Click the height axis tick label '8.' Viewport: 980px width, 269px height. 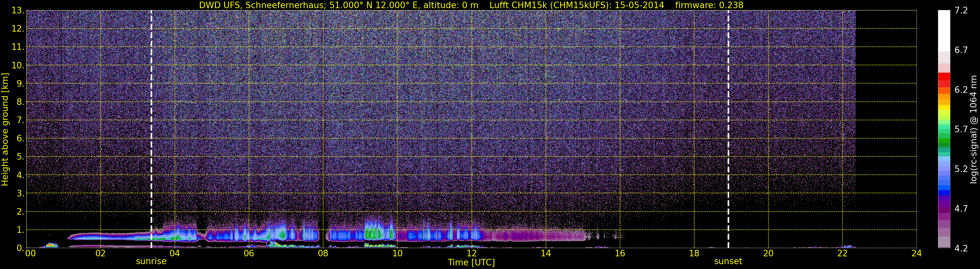pyautogui.click(x=20, y=102)
